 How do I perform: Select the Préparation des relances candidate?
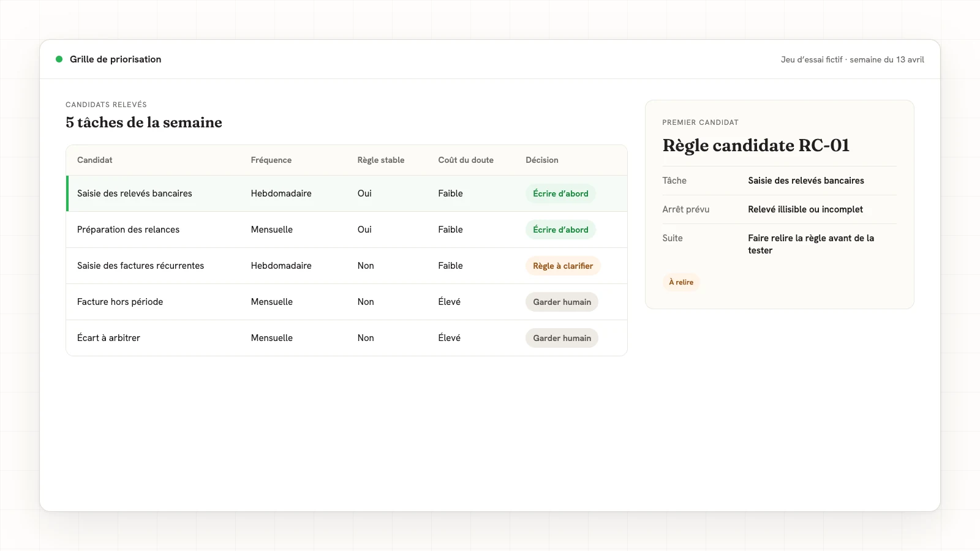pyautogui.click(x=347, y=230)
